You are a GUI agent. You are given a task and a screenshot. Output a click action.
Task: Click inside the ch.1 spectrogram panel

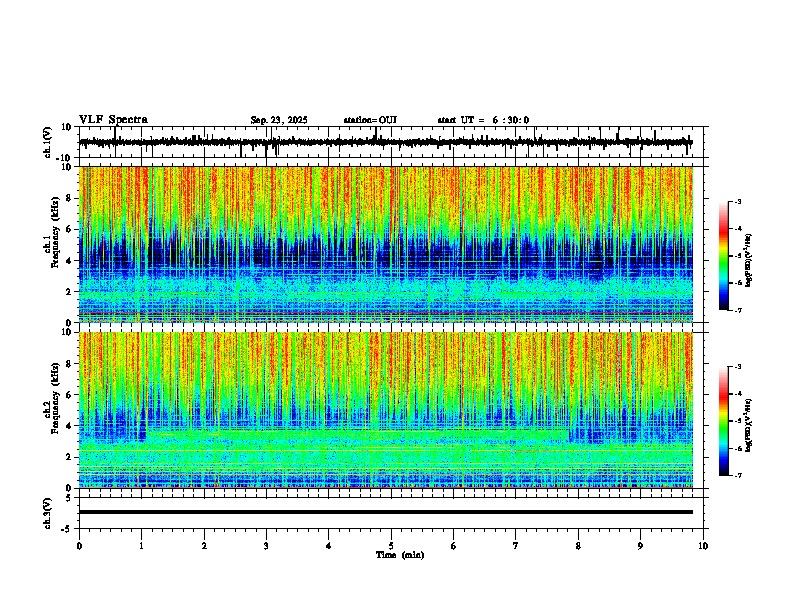(x=386, y=244)
